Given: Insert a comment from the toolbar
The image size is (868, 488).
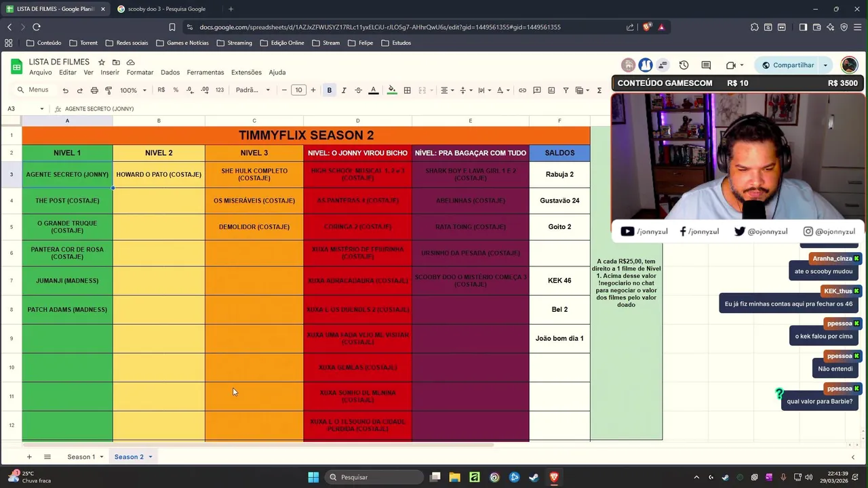Looking at the screenshot, I should [537, 90].
